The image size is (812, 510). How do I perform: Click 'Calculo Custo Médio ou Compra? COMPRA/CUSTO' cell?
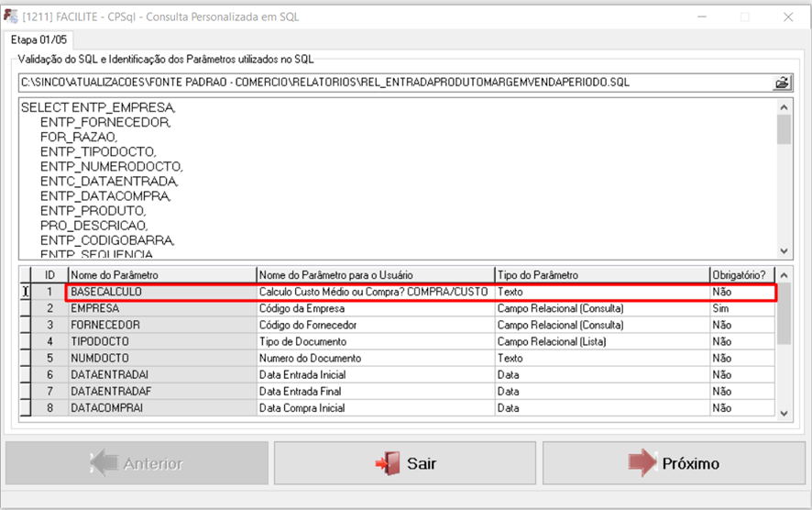376,292
